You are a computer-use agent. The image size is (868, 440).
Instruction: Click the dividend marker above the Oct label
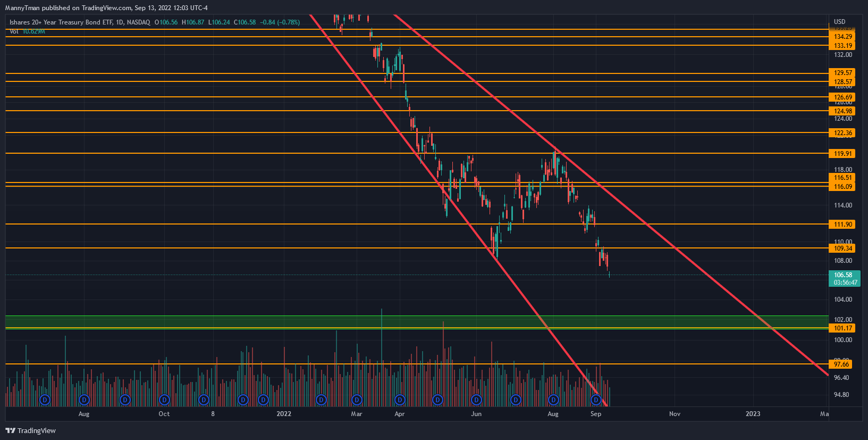coord(164,400)
